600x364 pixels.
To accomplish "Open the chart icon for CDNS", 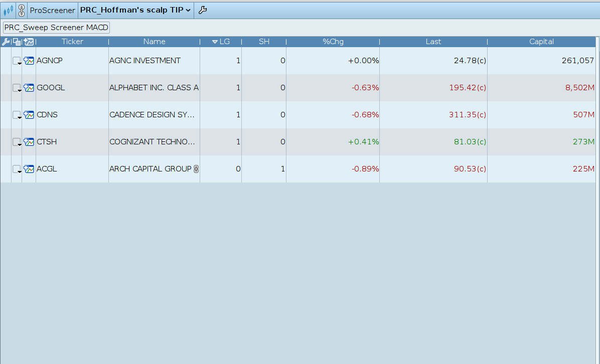I will click(29, 115).
